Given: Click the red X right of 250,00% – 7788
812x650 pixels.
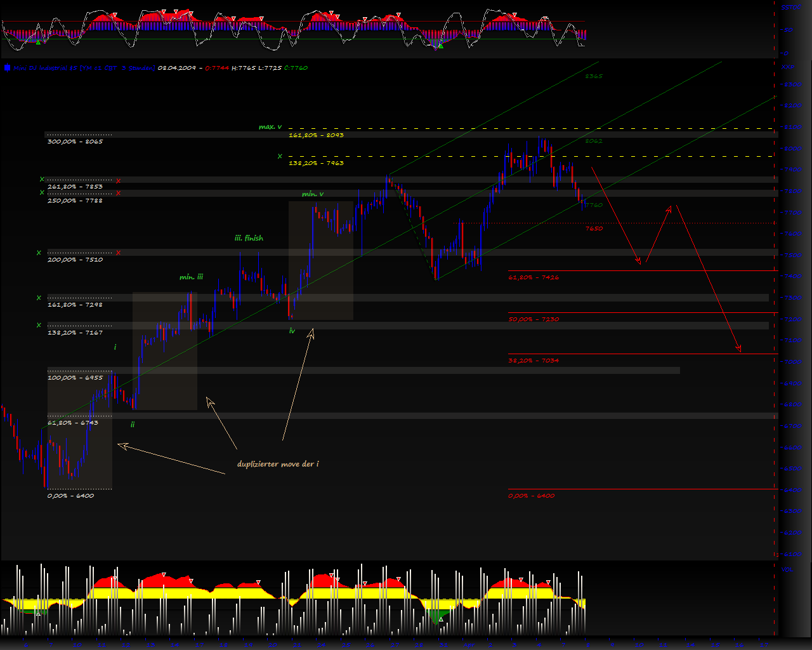Looking at the screenshot, I should click(x=118, y=193).
